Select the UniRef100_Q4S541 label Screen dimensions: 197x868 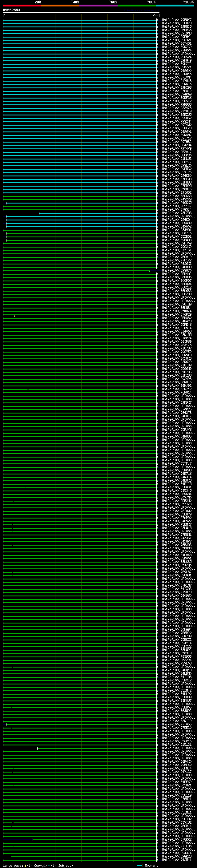[x=177, y=860]
